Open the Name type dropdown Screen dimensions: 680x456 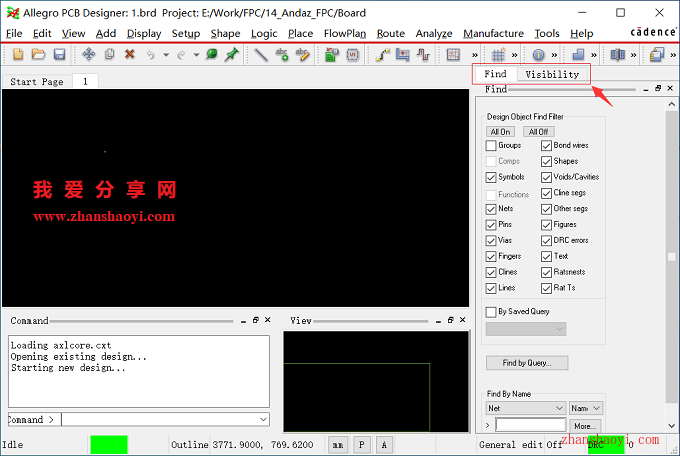click(x=585, y=408)
